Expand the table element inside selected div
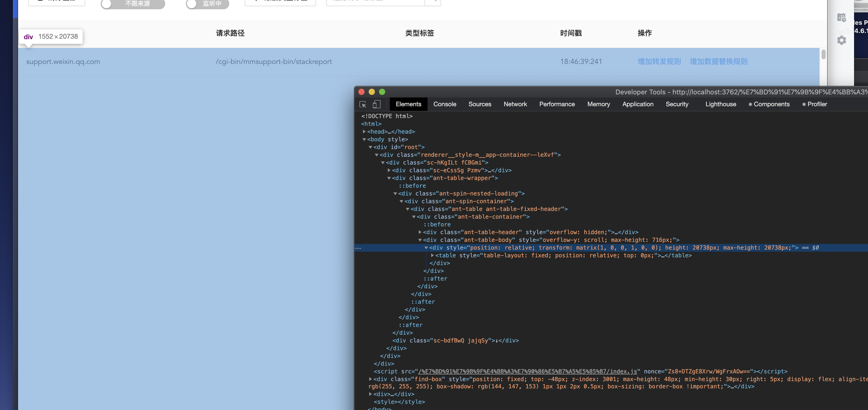 pos(432,255)
